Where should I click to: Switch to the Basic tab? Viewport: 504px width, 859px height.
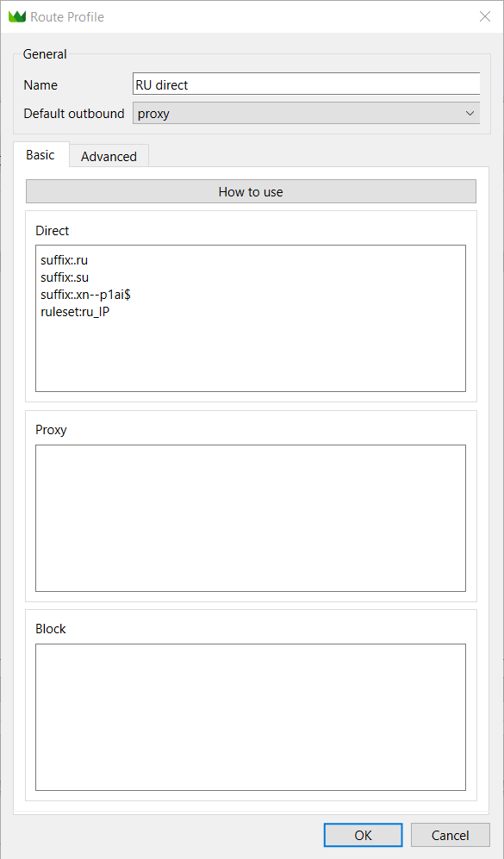click(x=40, y=155)
